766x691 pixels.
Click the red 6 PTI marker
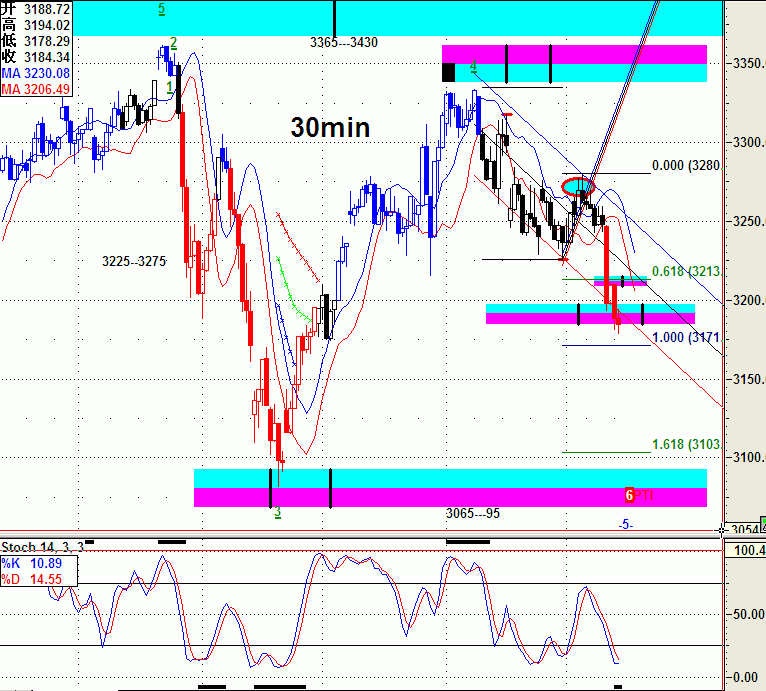630,495
